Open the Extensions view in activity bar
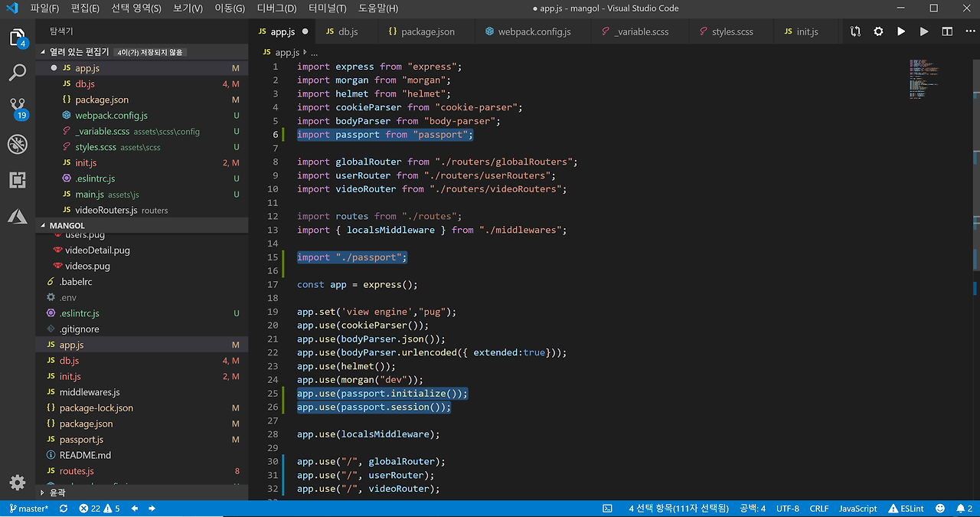This screenshot has height=517, width=980. point(17,180)
